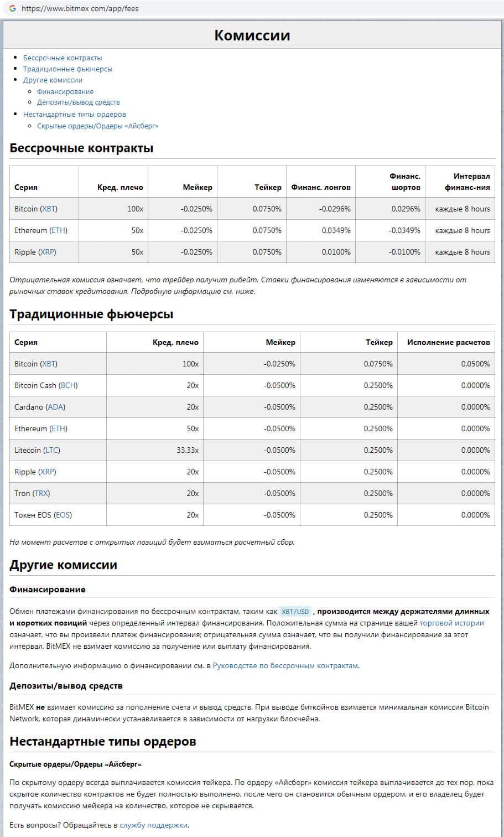Open the Скрытые ордеры/Ордеры «Айсберг» link

97,126
